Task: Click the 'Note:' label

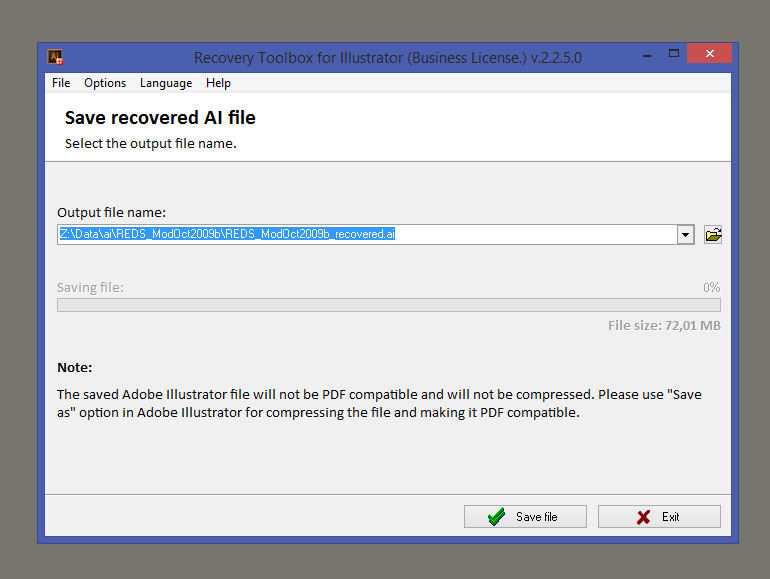Action: pos(75,367)
